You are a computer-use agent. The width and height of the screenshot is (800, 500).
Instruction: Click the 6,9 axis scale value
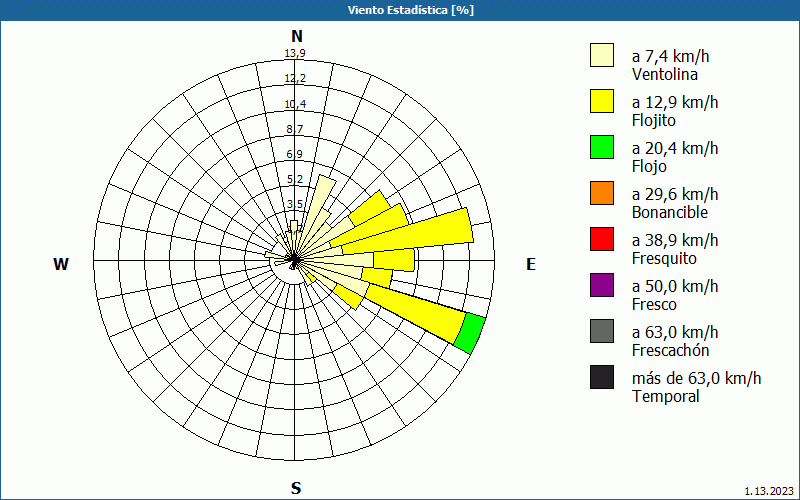tap(295, 154)
